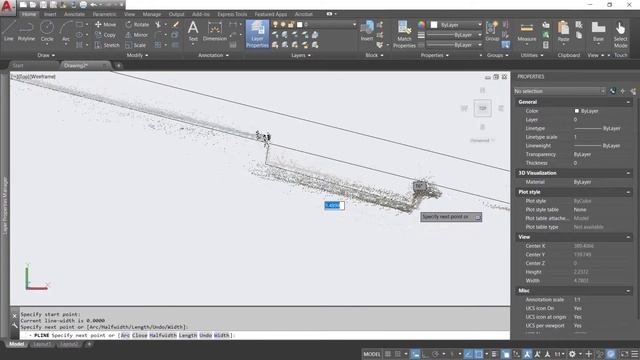The height and width of the screenshot is (360, 640).
Task: Click the Paste icon
Action: click(563, 31)
